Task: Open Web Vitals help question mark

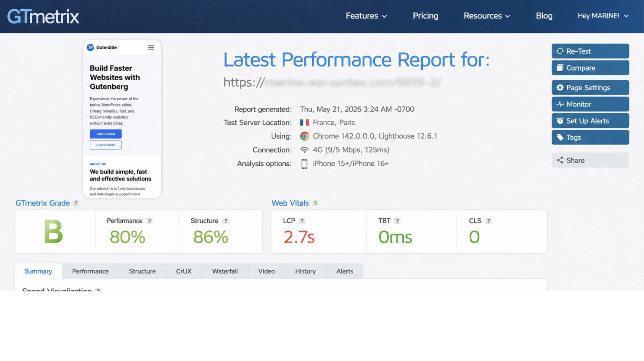Action: pyautogui.click(x=315, y=203)
